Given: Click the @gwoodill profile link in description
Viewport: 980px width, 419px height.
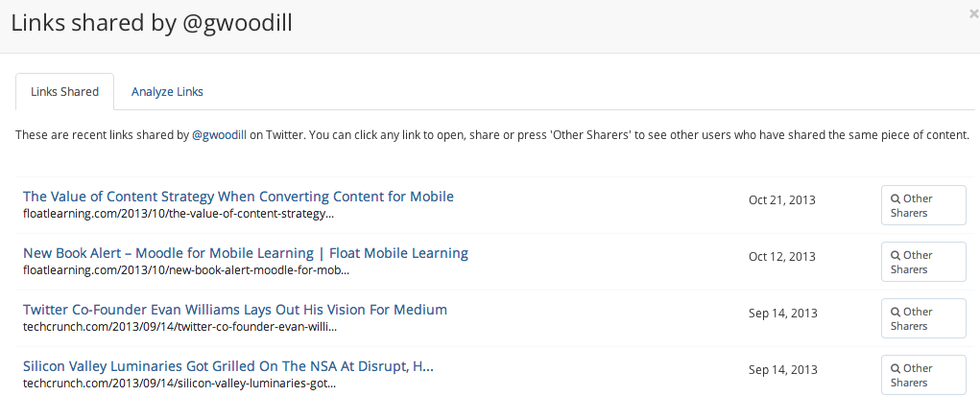Looking at the screenshot, I should pos(220,135).
